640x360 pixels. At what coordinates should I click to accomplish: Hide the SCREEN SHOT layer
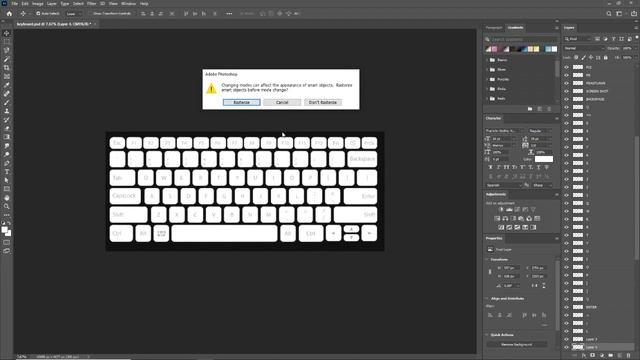[x=567, y=91]
